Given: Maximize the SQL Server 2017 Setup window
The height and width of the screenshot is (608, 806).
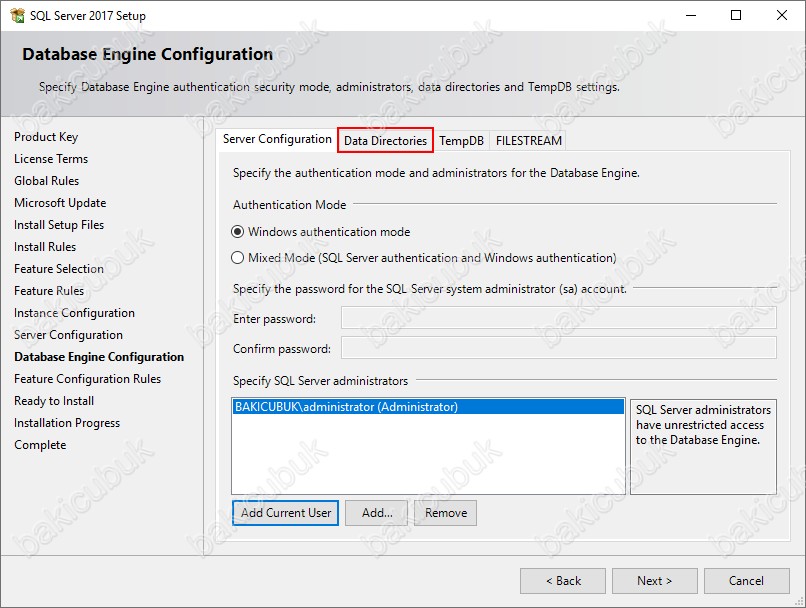Looking at the screenshot, I should click(736, 15).
